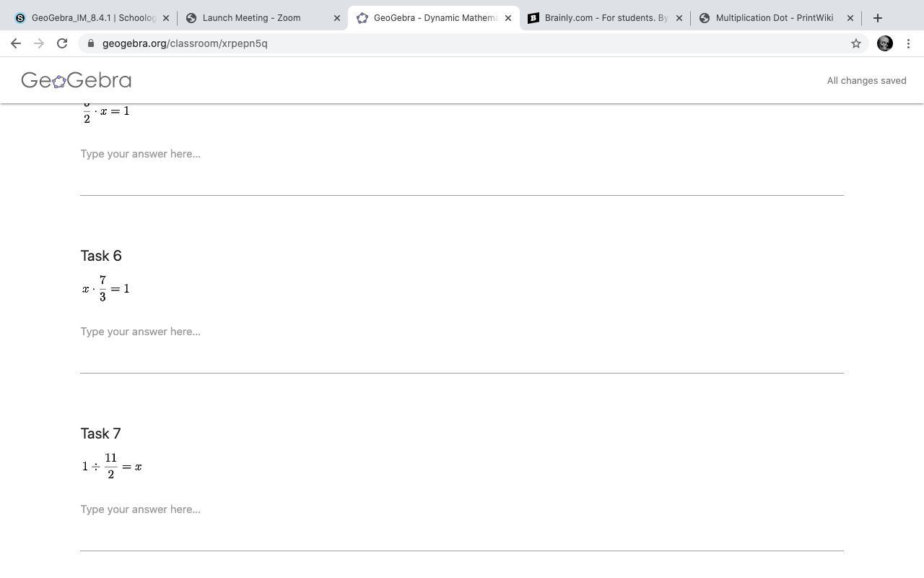Switch to the Brainly.com tab
924x578 pixels.
[x=604, y=18]
